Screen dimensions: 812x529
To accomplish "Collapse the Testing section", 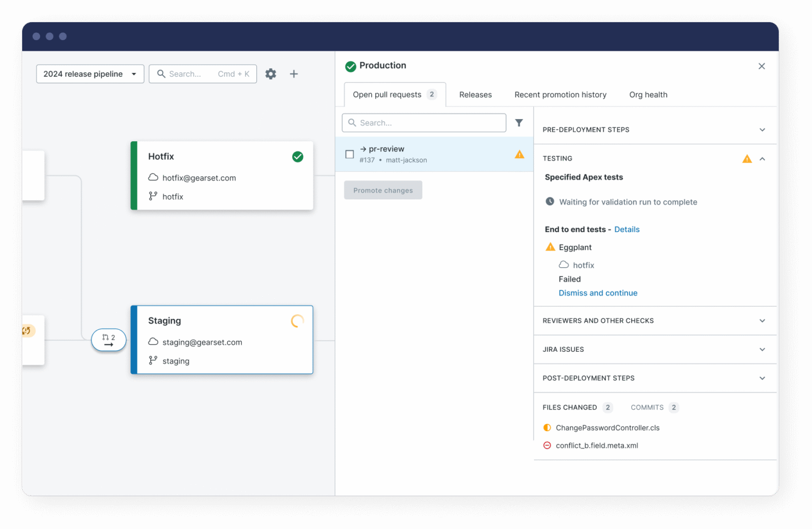I will [762, 159].
